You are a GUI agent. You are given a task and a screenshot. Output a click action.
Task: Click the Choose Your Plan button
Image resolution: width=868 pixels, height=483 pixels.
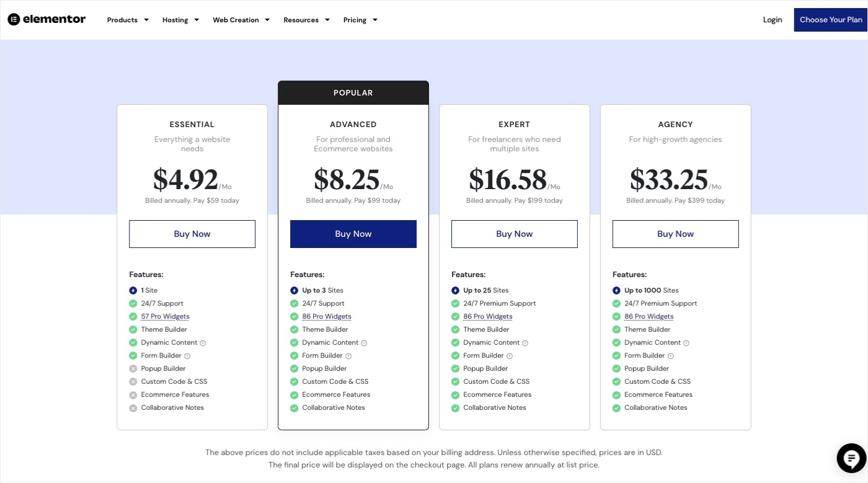click(831, 20)
